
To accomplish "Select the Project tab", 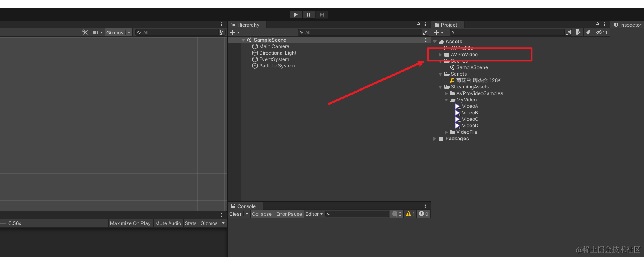I will [x=448, y=25].
